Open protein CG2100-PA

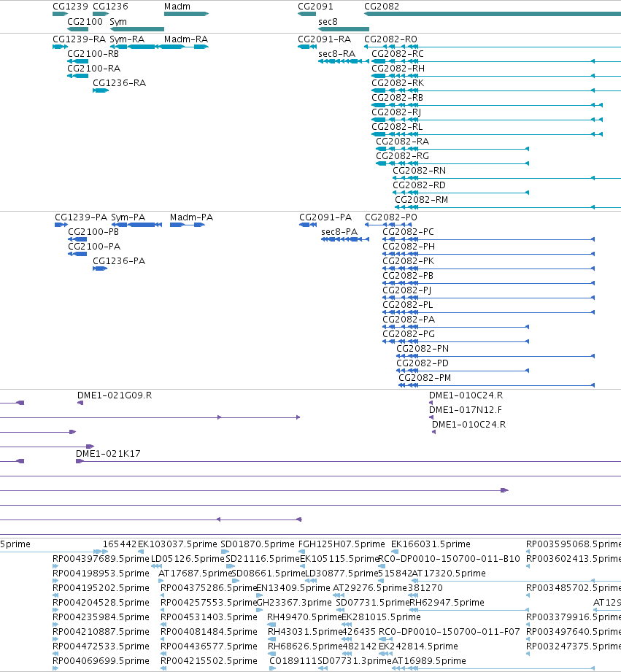pyautogui.click(x=94, y=247)
